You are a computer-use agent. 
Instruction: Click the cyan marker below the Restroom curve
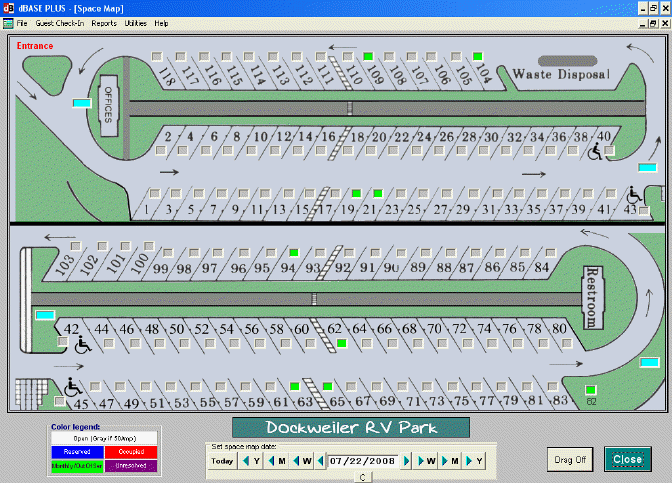(x=649, y=363)
